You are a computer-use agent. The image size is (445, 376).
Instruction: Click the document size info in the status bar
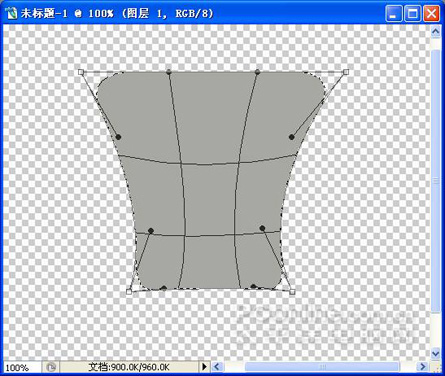(129, 367)
